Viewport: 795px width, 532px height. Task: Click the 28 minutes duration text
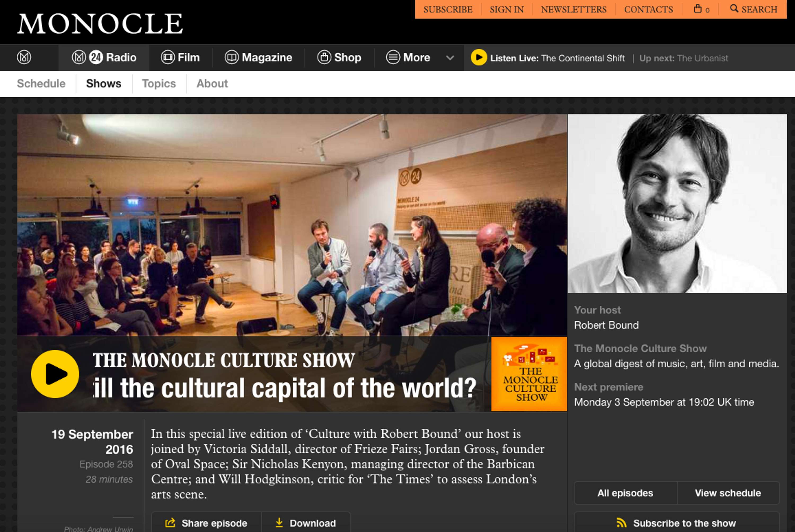point(109,479)
